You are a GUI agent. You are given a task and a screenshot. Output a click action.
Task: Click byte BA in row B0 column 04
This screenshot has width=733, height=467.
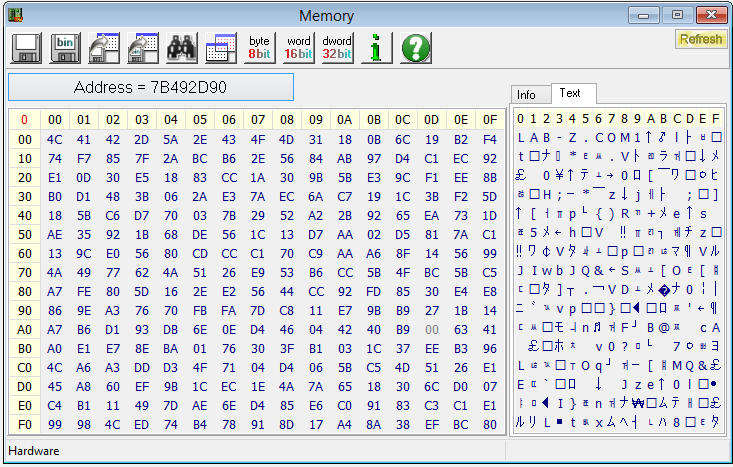pos(171,349)
